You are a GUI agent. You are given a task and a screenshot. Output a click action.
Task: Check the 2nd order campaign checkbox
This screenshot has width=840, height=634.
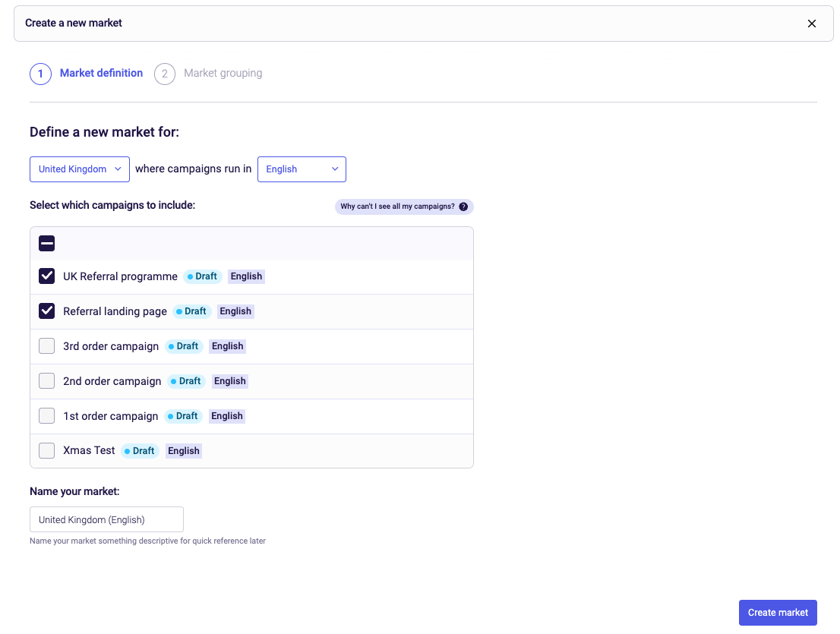46,380
